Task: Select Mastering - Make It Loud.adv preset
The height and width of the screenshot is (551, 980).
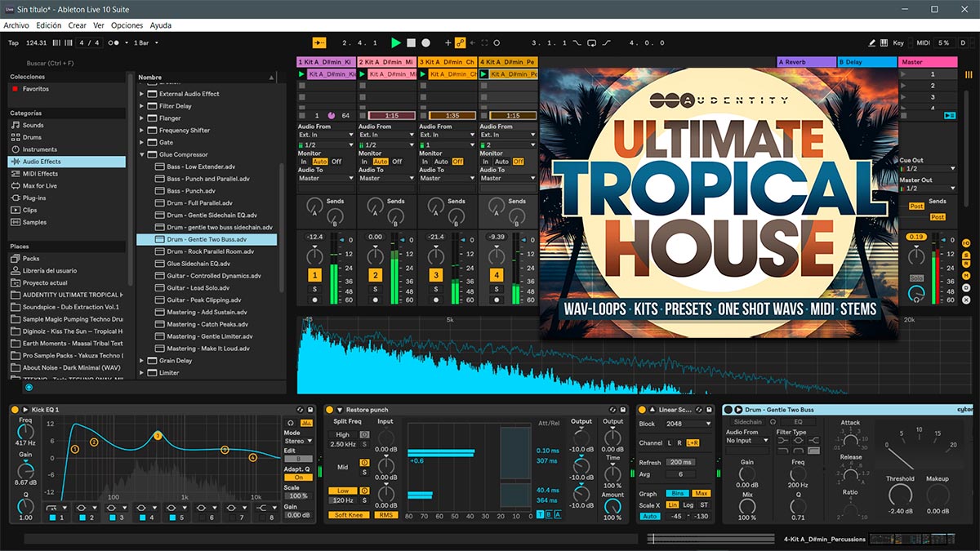Action: pos(207,349)
